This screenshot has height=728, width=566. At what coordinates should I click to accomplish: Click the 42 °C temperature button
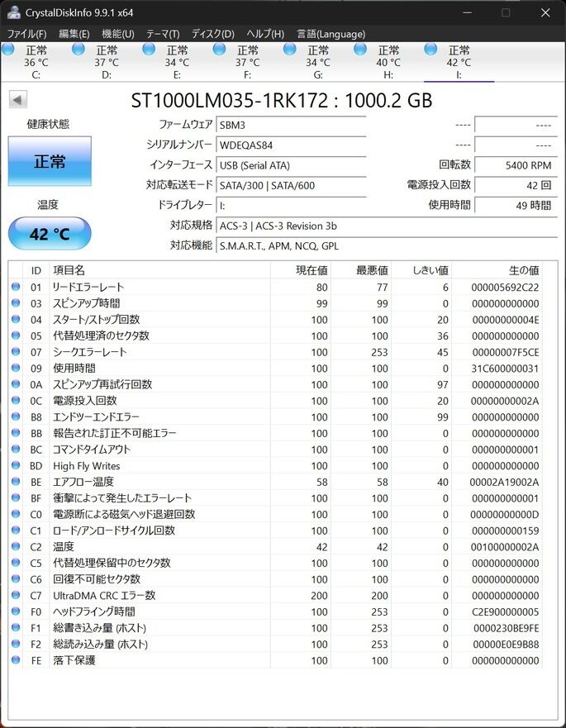coord(50,234)
